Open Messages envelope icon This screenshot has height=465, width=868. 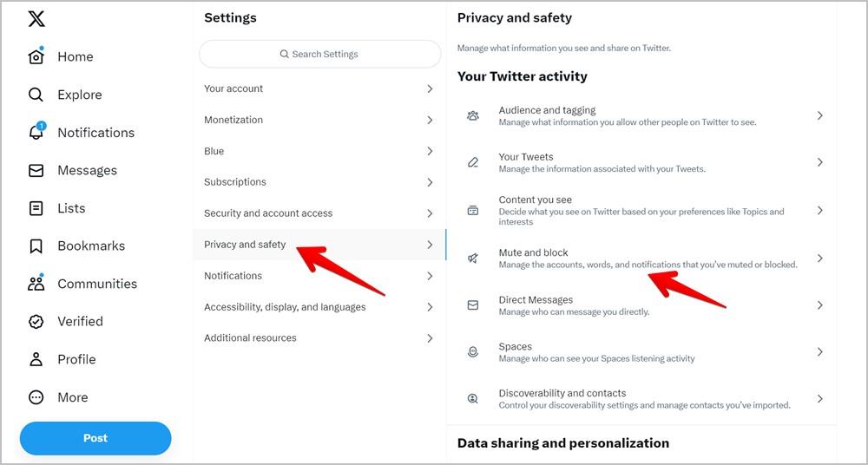pos(36,171)
